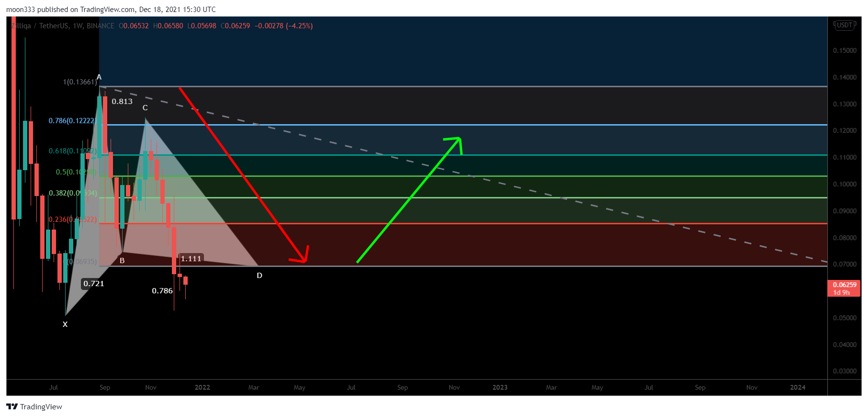Click the 0.618 green Fibonacci level label

point(73,151)
